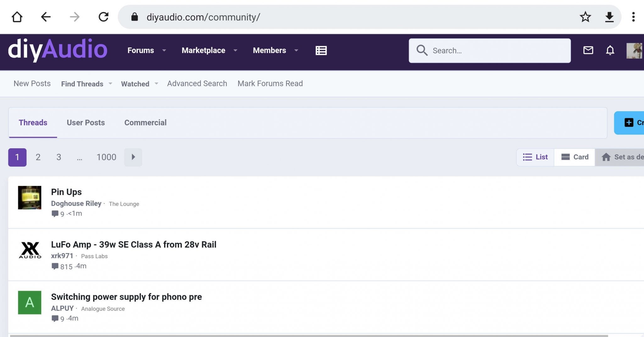The image size is (644, 337).
Task: Click the XRK Audio avatar for xrk971
Action: click(30, 250)
